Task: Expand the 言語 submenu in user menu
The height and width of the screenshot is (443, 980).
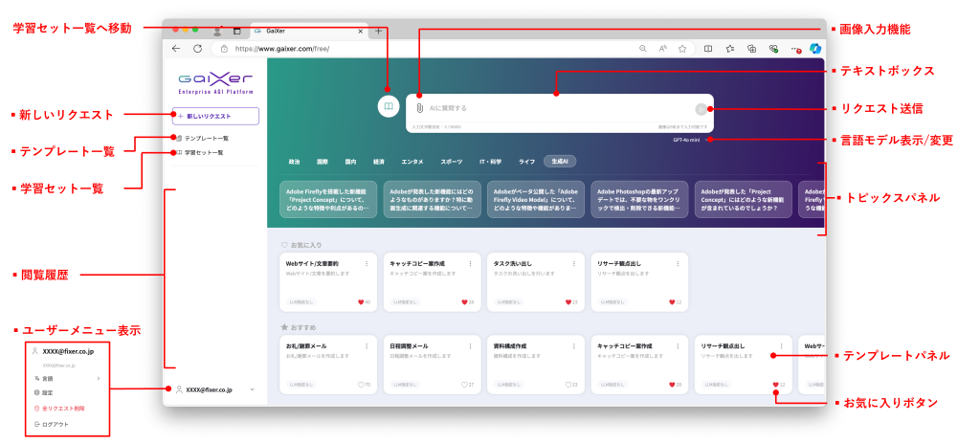Action: click(x=98, y=378)
